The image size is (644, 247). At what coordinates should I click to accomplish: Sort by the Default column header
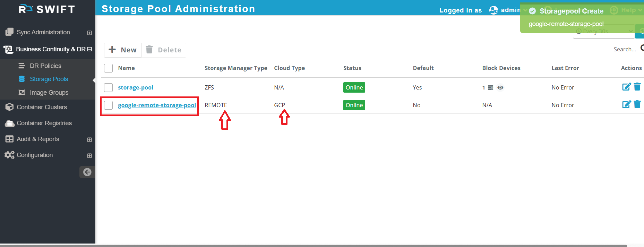tap(423, 68)
